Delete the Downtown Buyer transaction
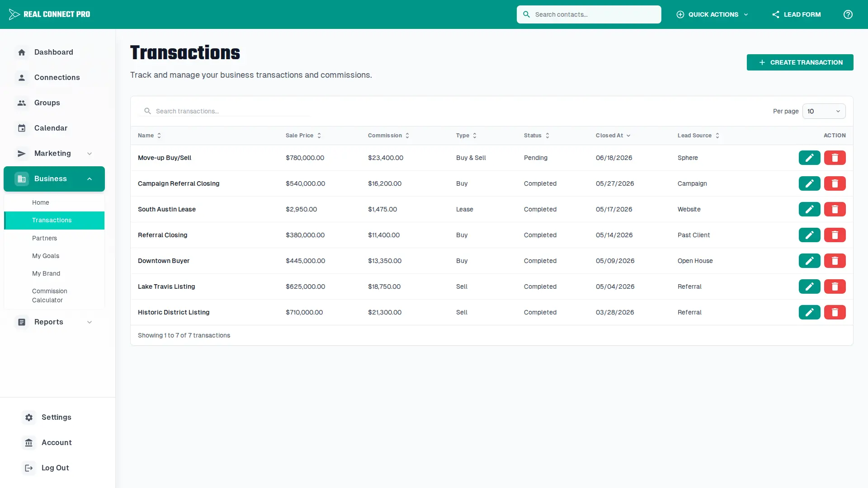 (x=835, y=261)
